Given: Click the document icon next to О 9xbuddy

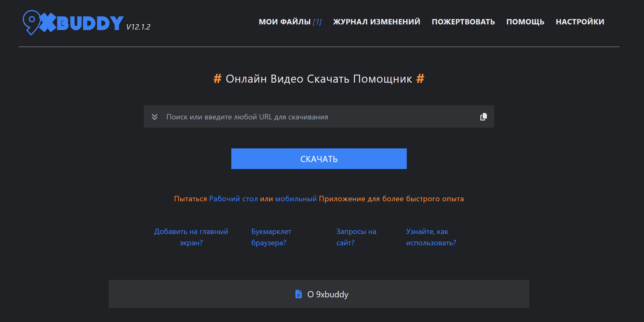Looking at the screenshot, I should click(x=298, y=294).
